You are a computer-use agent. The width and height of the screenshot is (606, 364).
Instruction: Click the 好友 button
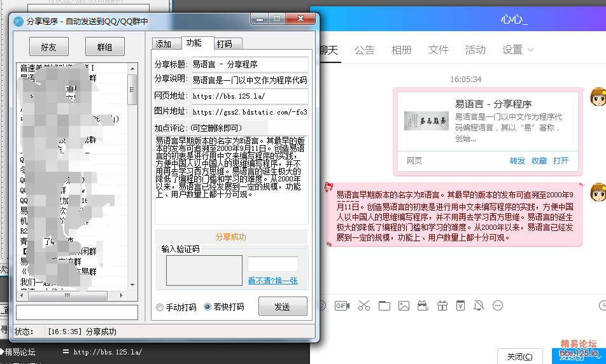tap(48, 47)
